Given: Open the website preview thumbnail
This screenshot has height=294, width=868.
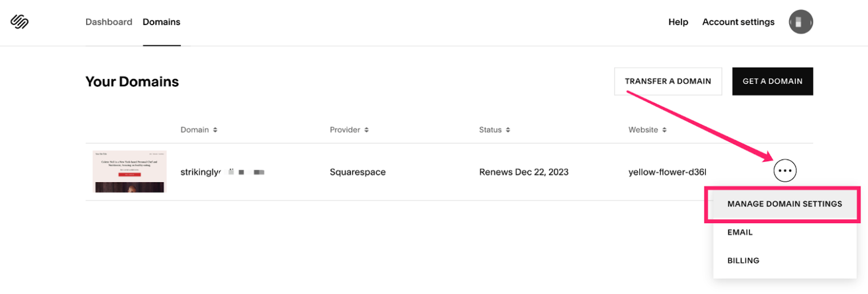Looking at the screenshot, I should pos(129,171).
